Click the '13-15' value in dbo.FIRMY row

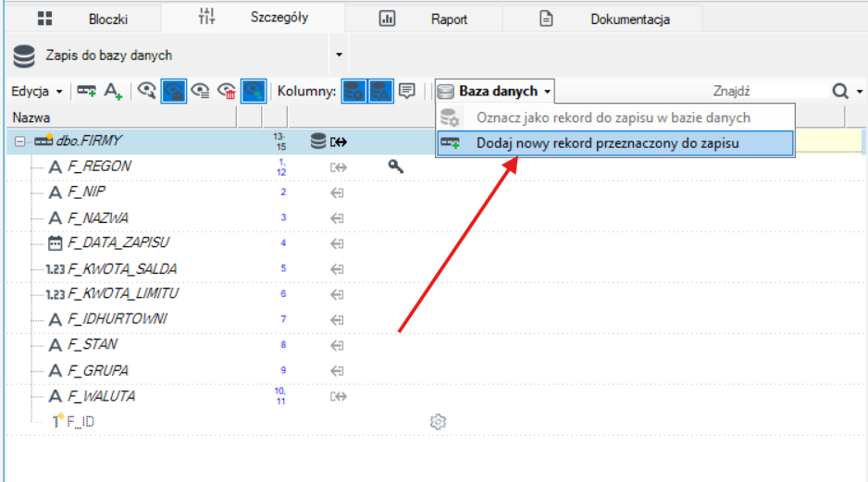pyautogui.click(x=280, y=142)
